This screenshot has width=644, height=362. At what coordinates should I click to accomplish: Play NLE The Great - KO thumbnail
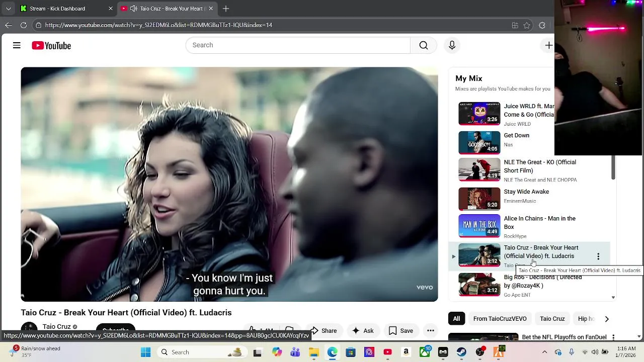(x=479, y=170)
